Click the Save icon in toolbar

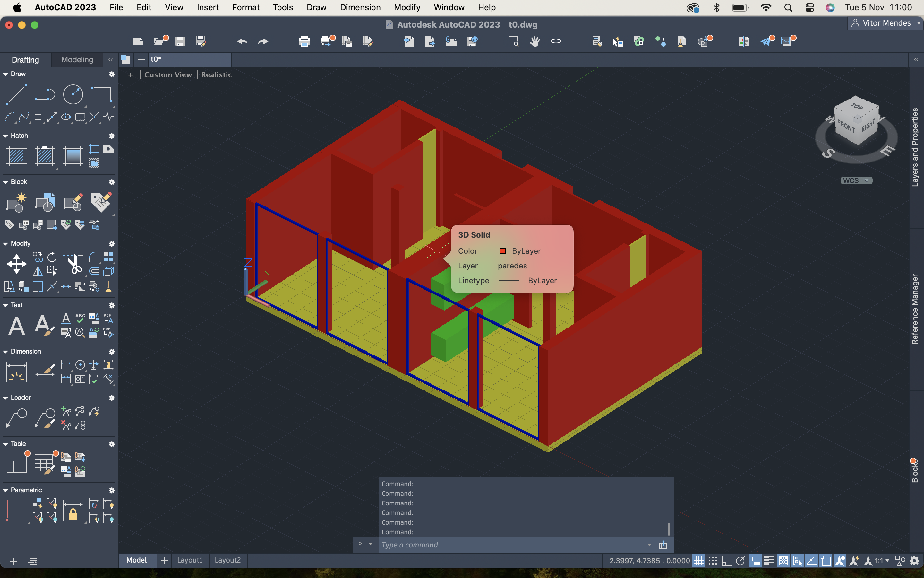pyautogui.click(x=180, y=41)
